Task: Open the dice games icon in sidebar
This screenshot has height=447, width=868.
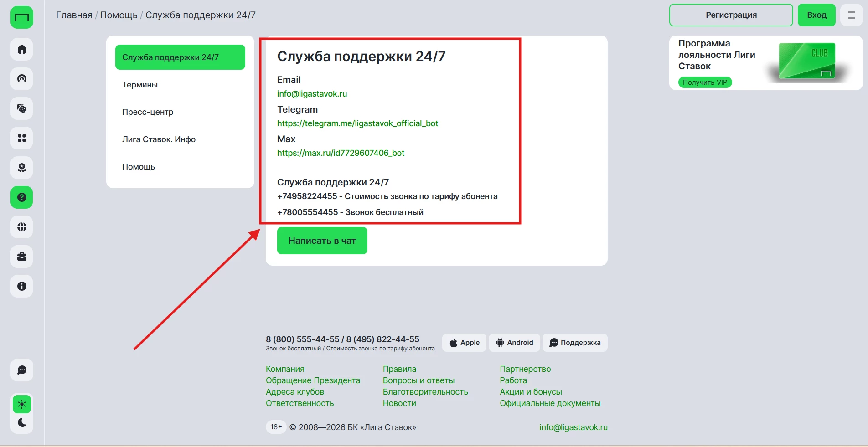Action: pos(22,108)
